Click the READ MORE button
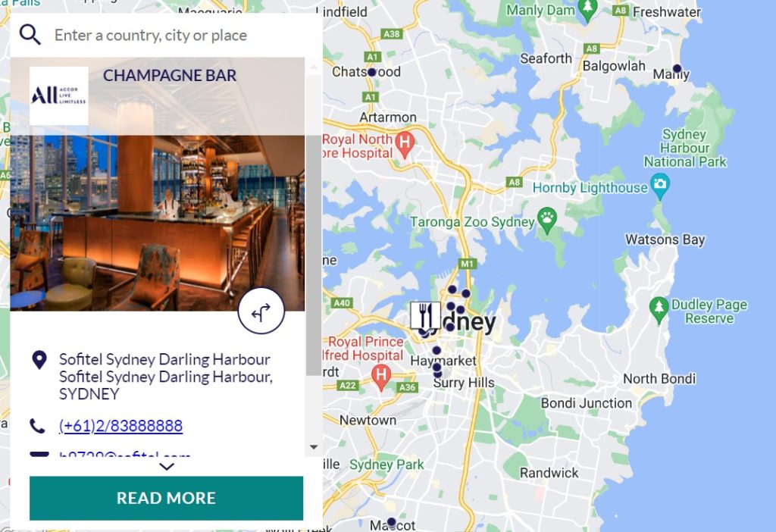776x532 pixels. coord(166,498)
